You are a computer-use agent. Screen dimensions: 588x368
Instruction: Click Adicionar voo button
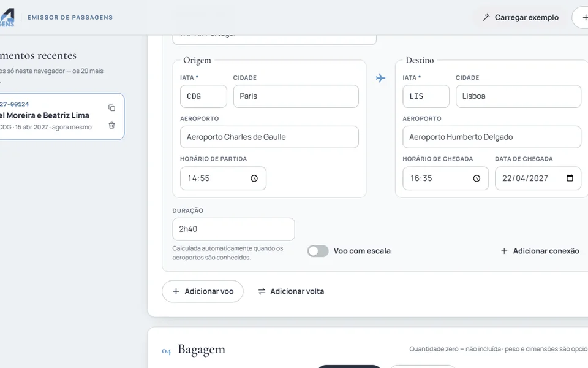(203, 291)
